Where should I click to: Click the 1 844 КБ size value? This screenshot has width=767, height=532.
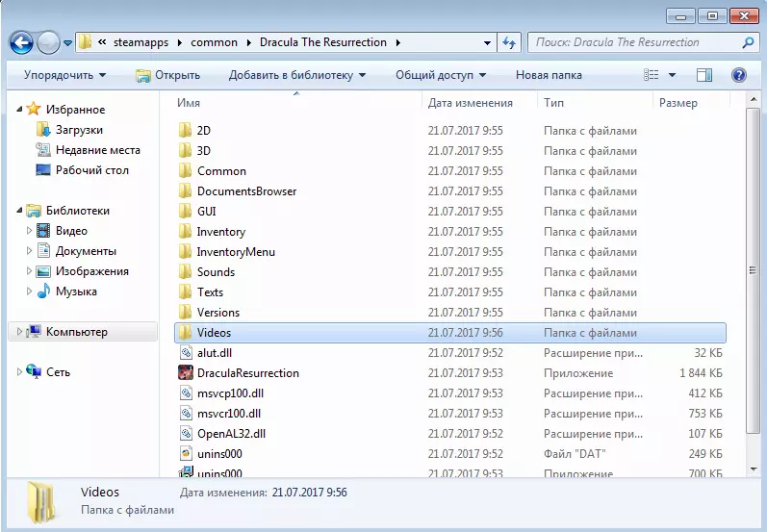point(701,373)
